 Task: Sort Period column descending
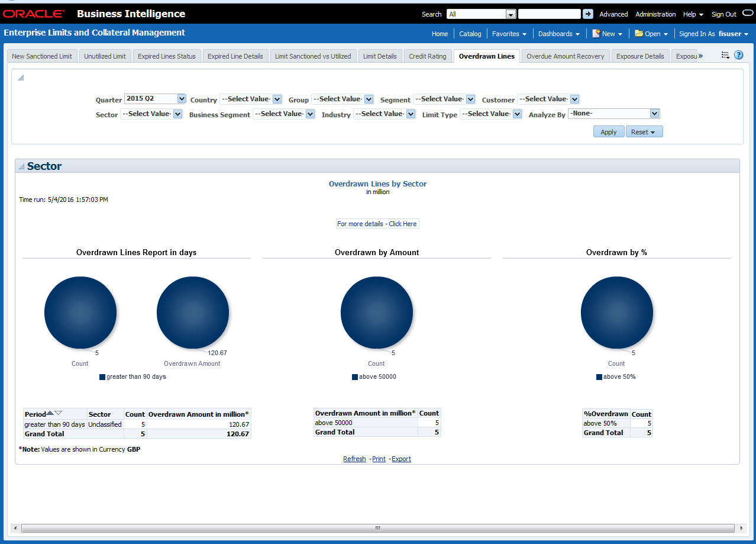tap(59, 413)
